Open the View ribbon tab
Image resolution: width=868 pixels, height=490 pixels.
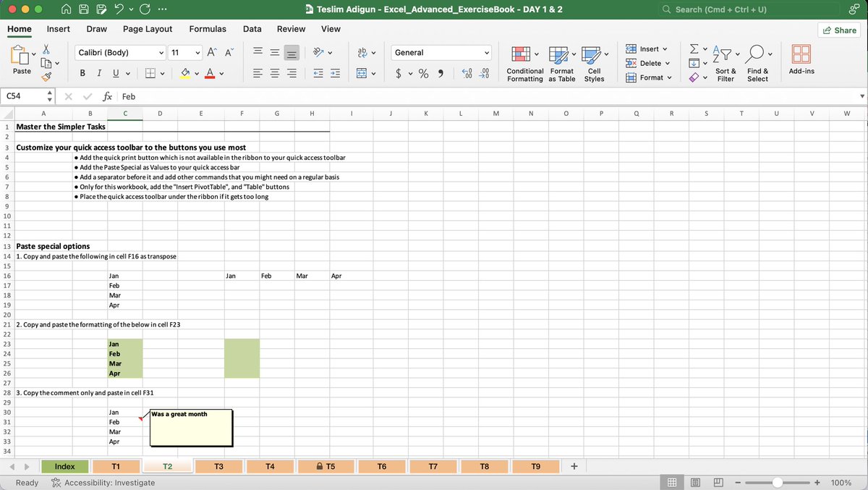pyautogui.click(x=331, y=29)
